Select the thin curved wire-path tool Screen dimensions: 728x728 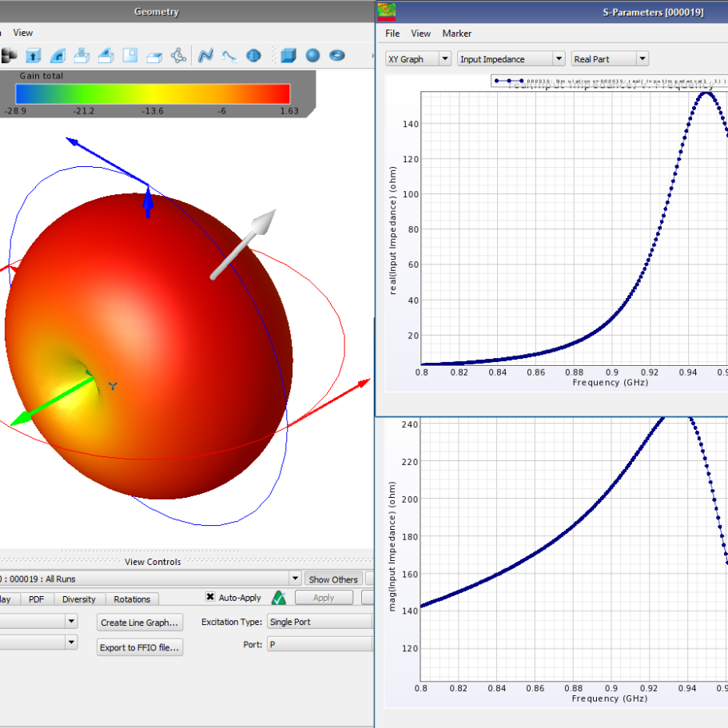coord(229,57)
